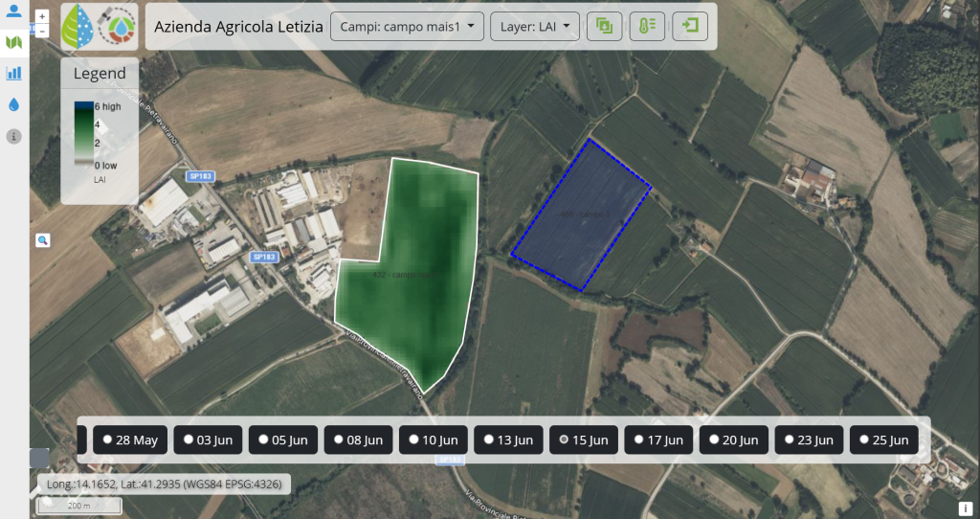Click the Legend panel header
The width and height of the screenshot is (980, 519).
(100, 73)
